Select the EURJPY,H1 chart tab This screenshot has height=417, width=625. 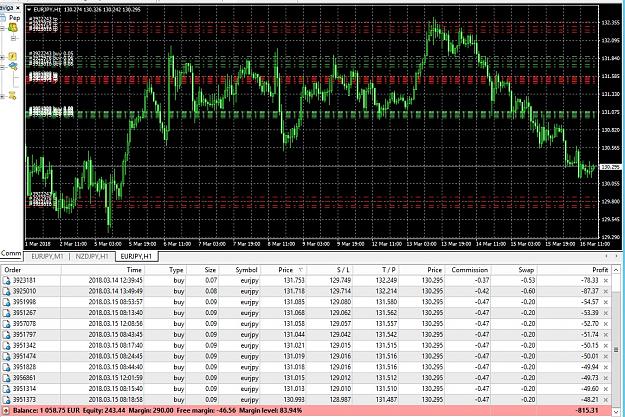(x=136, y=256)
